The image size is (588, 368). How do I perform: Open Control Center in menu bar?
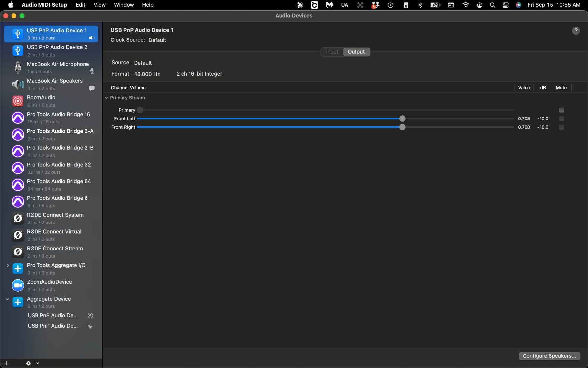(x=506, y=5)
